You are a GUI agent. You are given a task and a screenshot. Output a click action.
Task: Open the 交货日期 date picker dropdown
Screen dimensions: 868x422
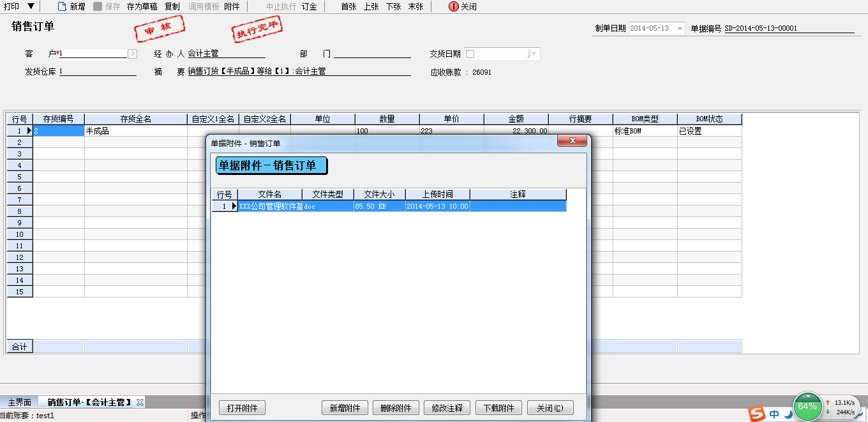pos(533,54)
